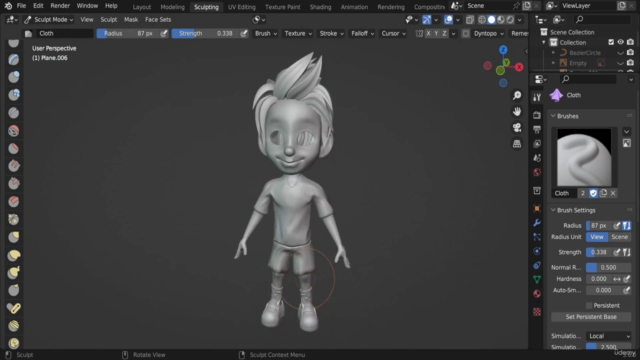640x360 pixels.
Task: Open the Cursor dropdown in header
Action: (393, 33)
